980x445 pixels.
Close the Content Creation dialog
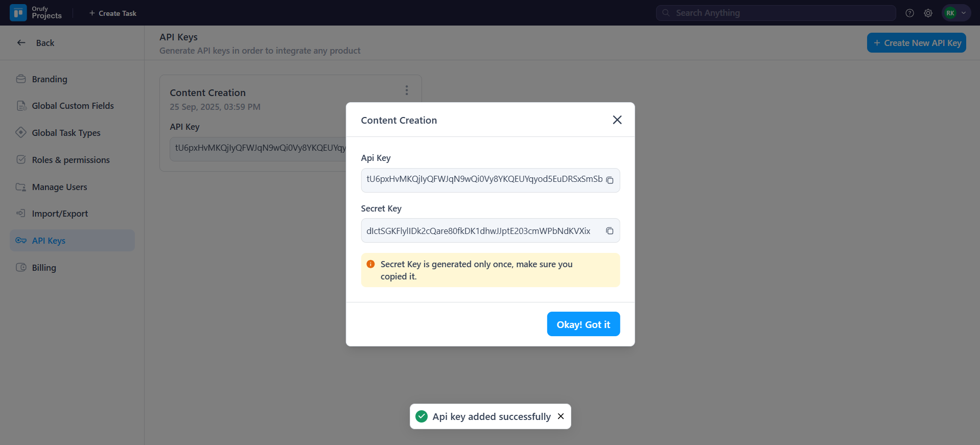(x=617, y=120)
